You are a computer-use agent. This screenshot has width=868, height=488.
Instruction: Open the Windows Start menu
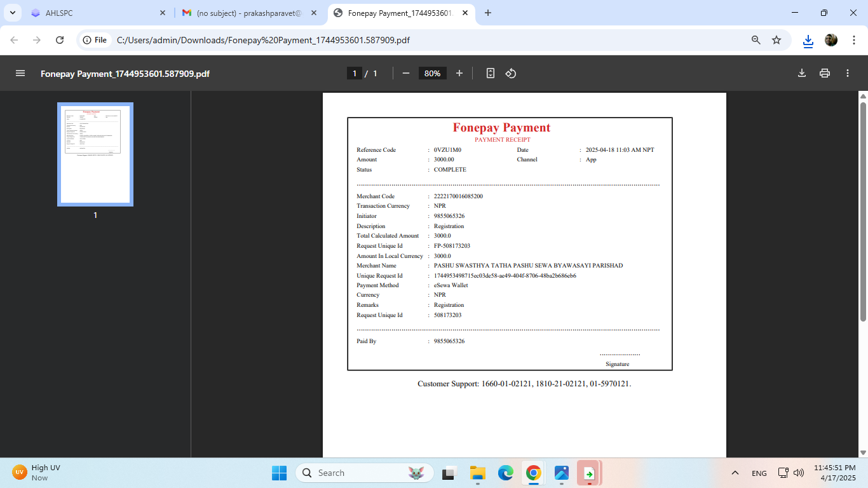click(279, 473)
